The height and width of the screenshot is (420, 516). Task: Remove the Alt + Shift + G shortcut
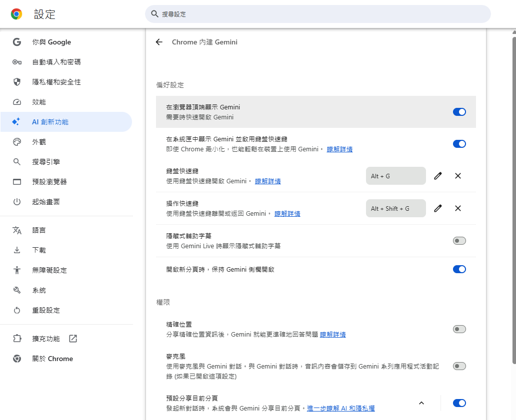(x=458, y=208)
